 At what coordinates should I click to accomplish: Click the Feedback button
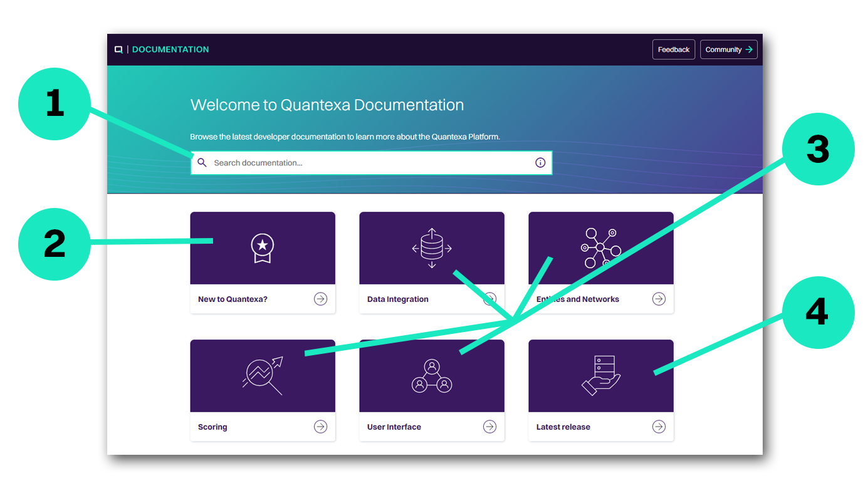click(x=673, y=49)
